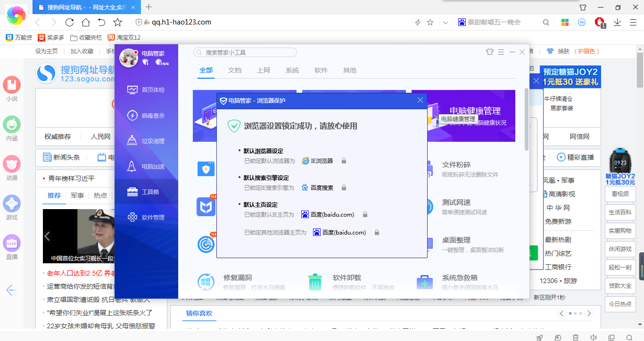
Task: Click the sound speaker icon in status bar
Action: click(593, 337)
